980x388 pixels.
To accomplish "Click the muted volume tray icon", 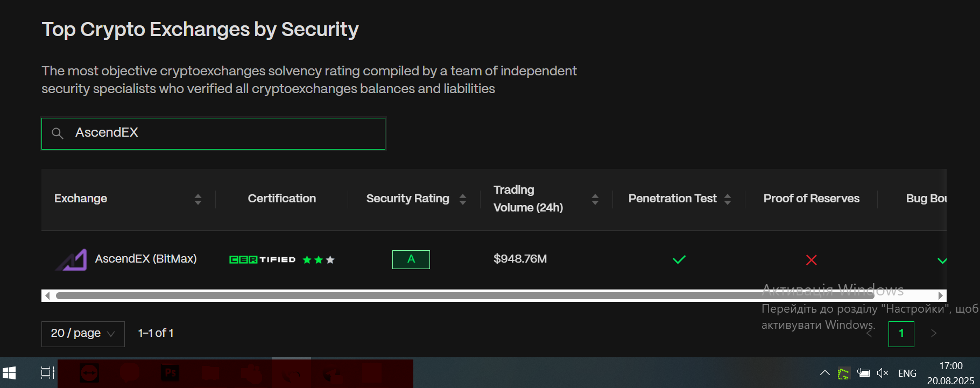I will coord(883,373).
